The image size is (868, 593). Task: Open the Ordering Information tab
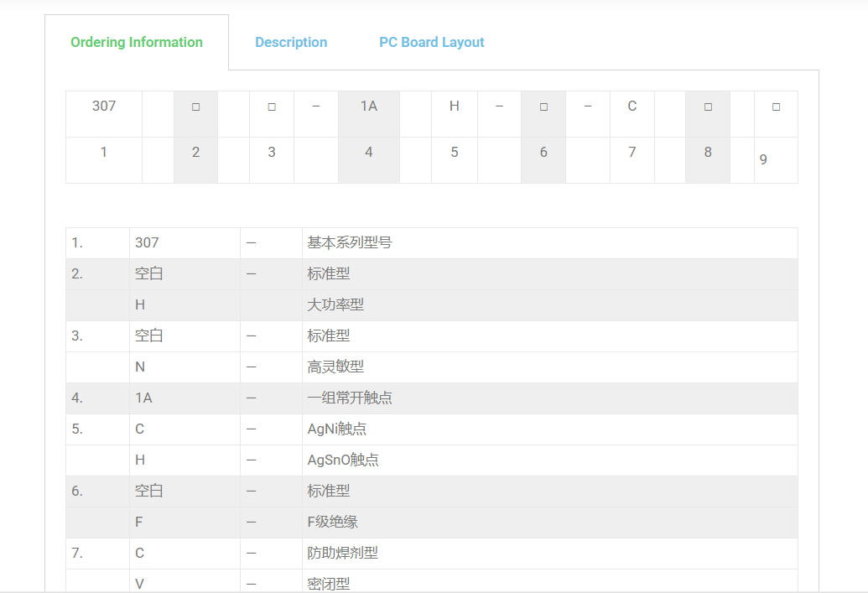point(137,42)
